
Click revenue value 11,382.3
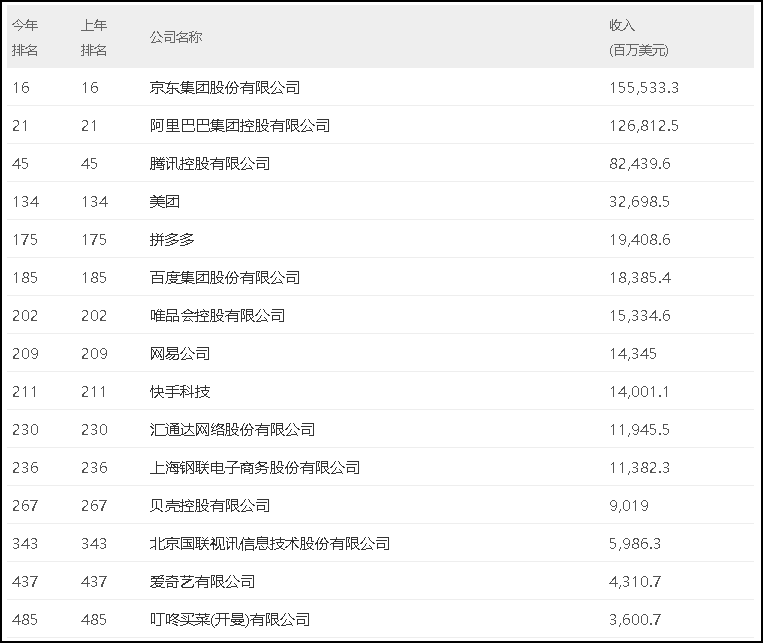(639, 467)
